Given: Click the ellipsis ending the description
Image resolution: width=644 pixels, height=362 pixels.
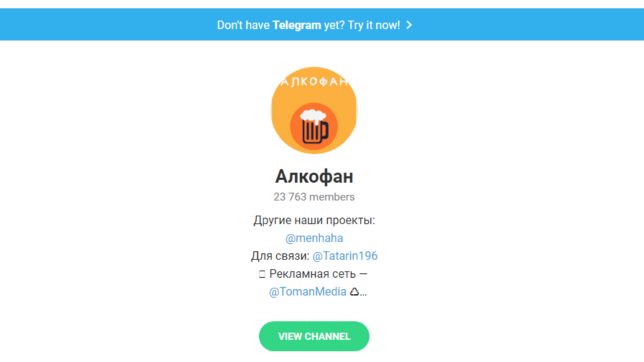Looking at the screenshot, I should pyautogui.click(x=364, y=294).
